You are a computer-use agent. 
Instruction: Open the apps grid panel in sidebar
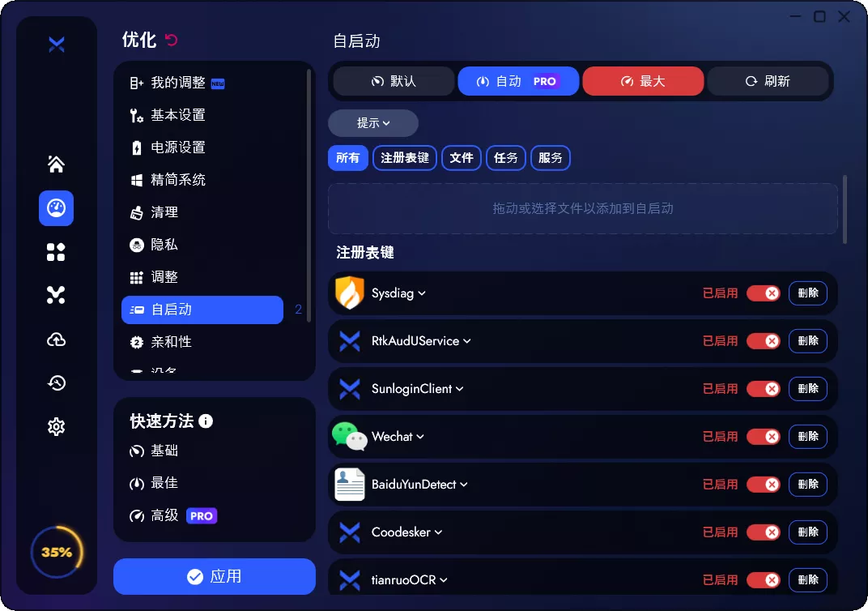pyautogui.click(x=56, y=252)
